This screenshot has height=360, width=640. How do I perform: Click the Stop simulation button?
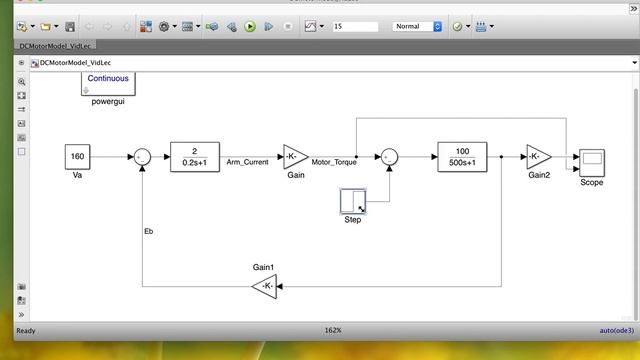[x=288, y=27]
